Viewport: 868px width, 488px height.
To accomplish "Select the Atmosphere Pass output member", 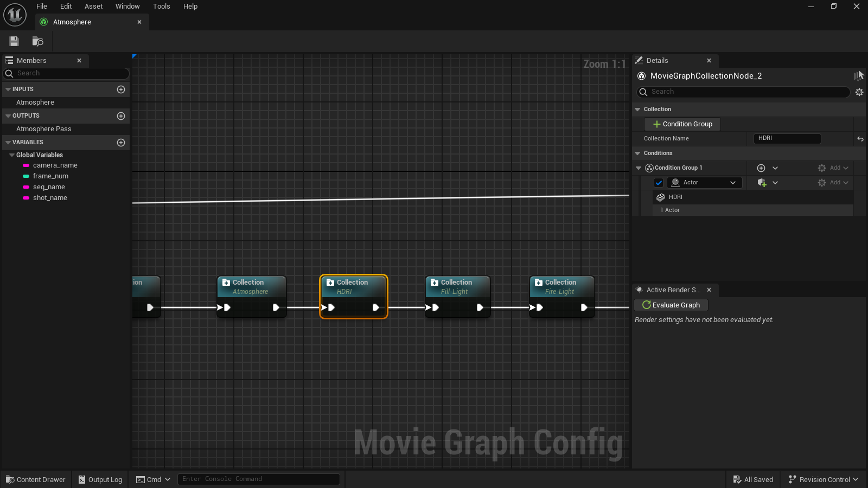I will tap(44, 129).
